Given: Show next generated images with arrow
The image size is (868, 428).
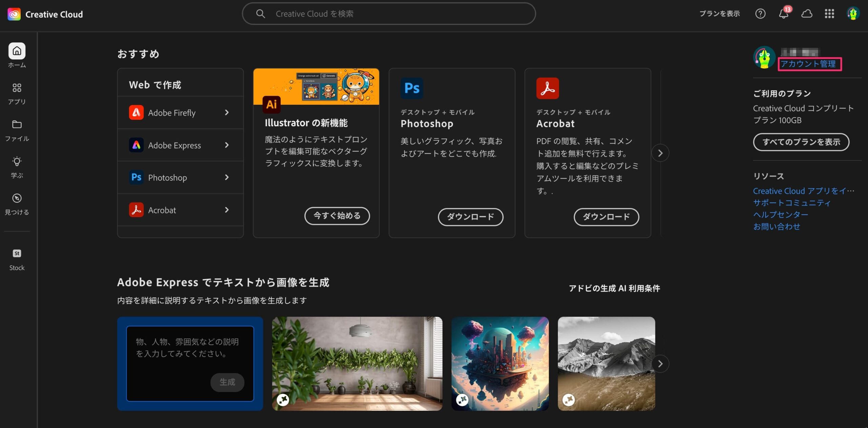Looking at the screenshot, I should (660, 364).
